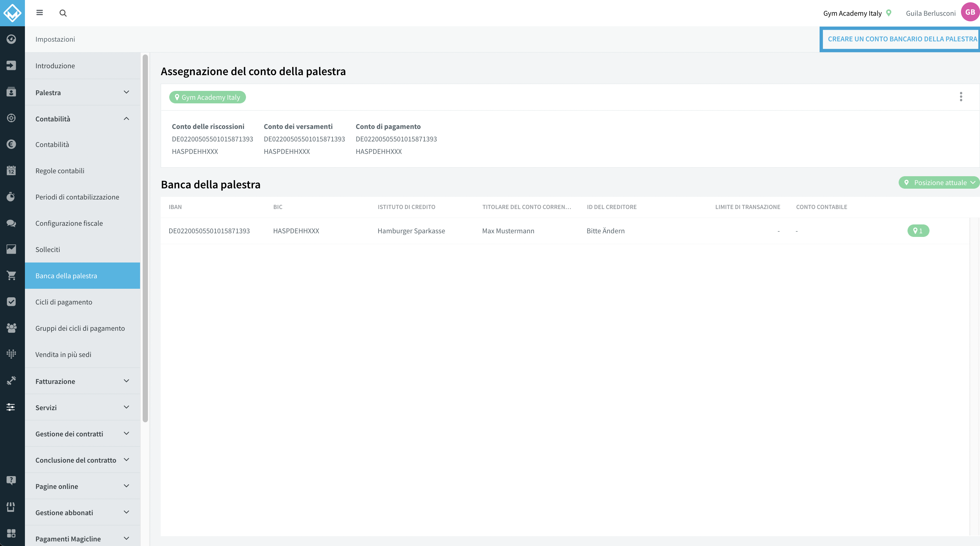Image resolution: width=980 pixels, height=546 pixels.
Task: Open the GB user avatar
Action: point(970,12)
